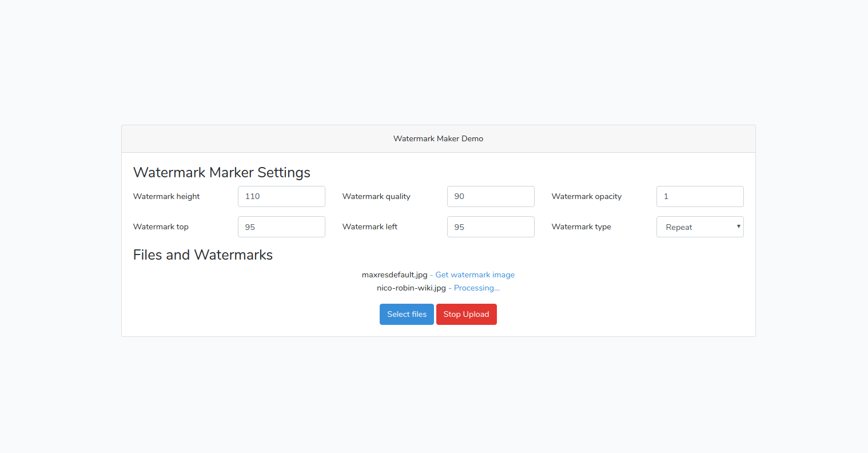Click the Watermark type label text
The image size is (868, 453).
(x=581, y=227)
